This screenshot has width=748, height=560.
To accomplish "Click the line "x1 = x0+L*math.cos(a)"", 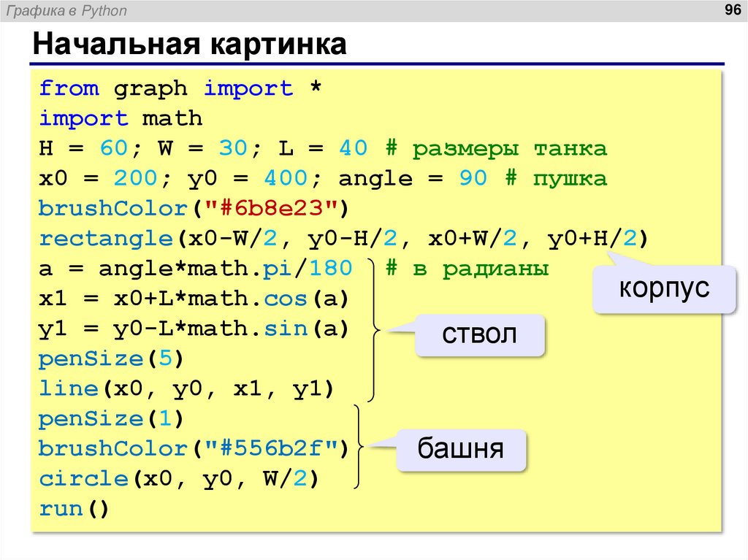I will point(194,299).
